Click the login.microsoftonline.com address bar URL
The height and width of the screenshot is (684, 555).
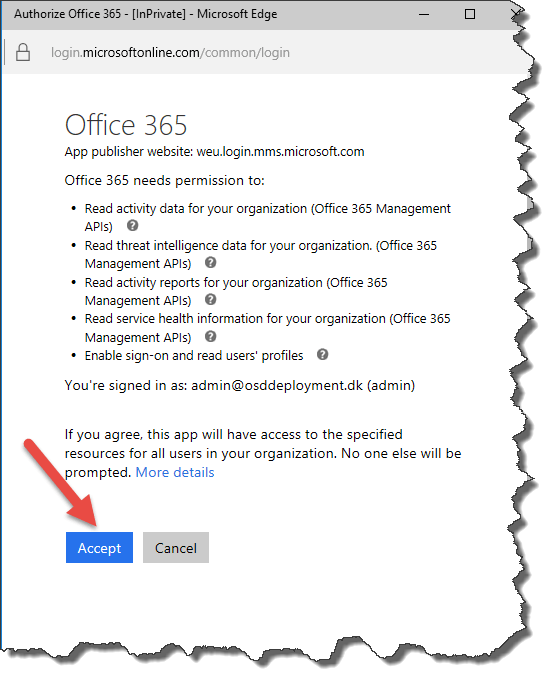click(170, 52)
